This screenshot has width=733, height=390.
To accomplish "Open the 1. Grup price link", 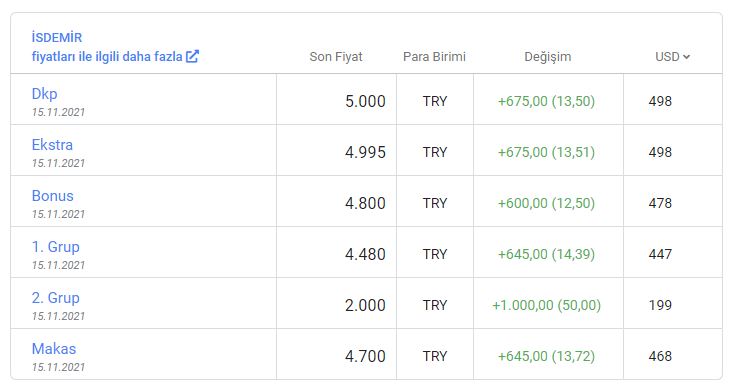I will click(x=56, y=246).
